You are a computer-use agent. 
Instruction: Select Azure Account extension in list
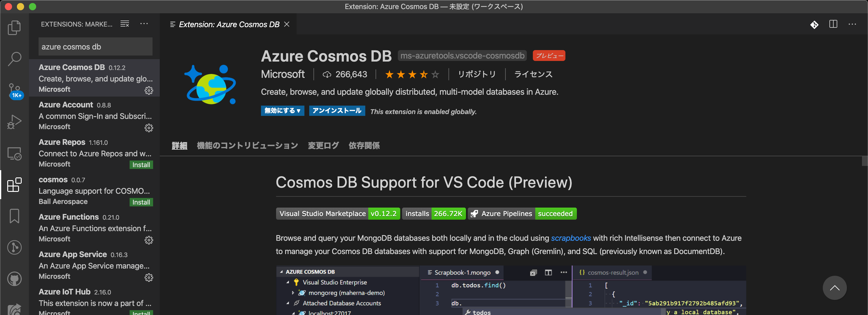click(x=94, y=116)
